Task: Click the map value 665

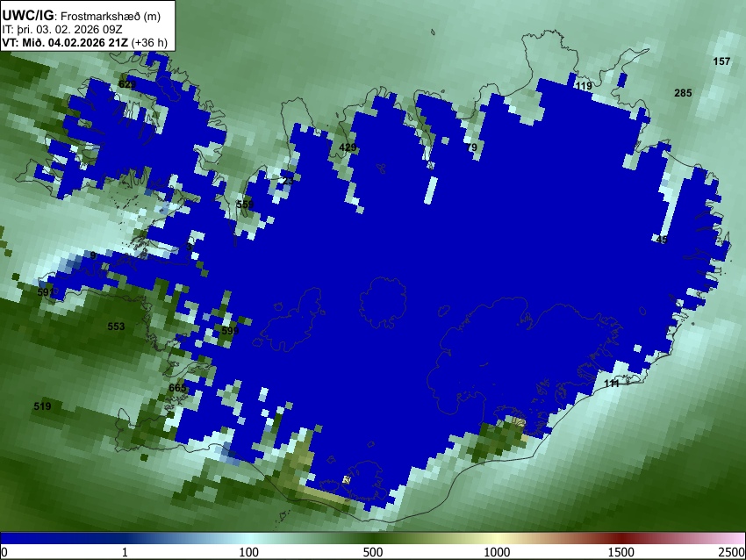Action: pos(177,388)
